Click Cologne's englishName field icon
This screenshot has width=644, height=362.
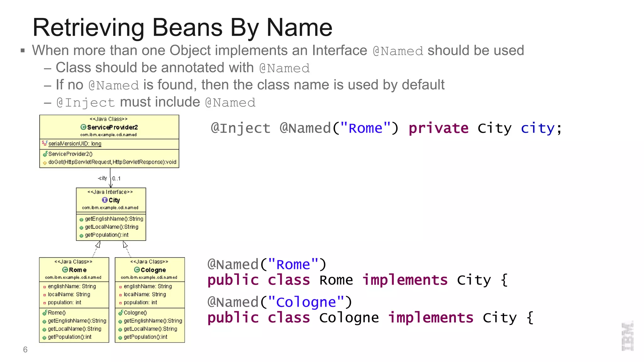(120, 287)
